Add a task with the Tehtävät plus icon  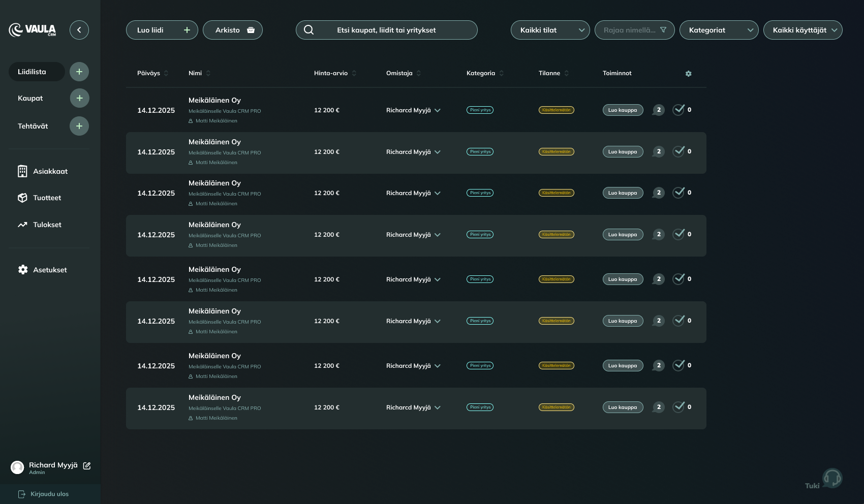79,126
